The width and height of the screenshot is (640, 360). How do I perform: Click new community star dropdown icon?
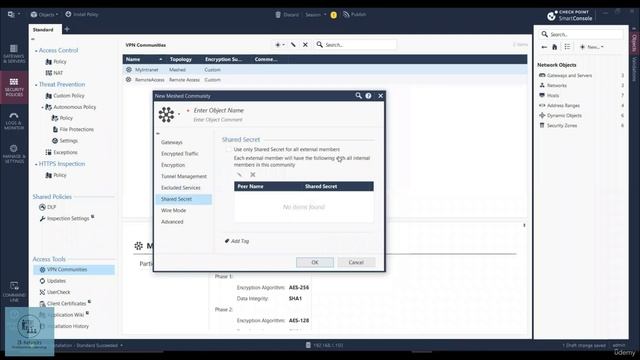pos(280,44)
